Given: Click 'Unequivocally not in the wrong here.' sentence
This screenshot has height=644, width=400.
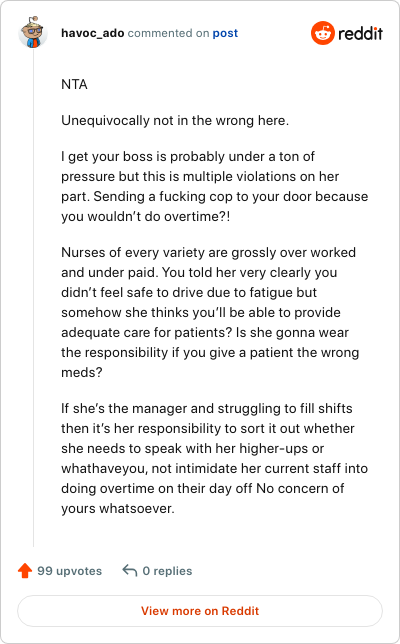Looking at the screenshot, I should point(175,120).
